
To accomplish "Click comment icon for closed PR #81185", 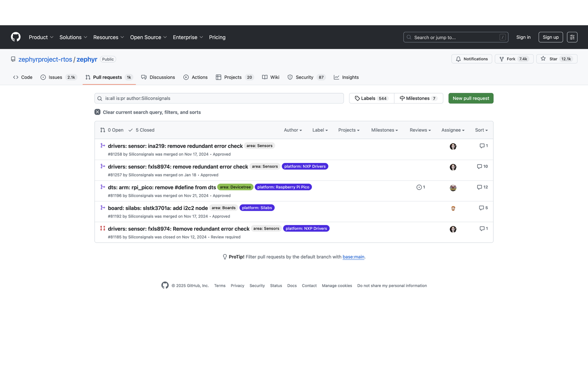I will [x=484, y=229].
